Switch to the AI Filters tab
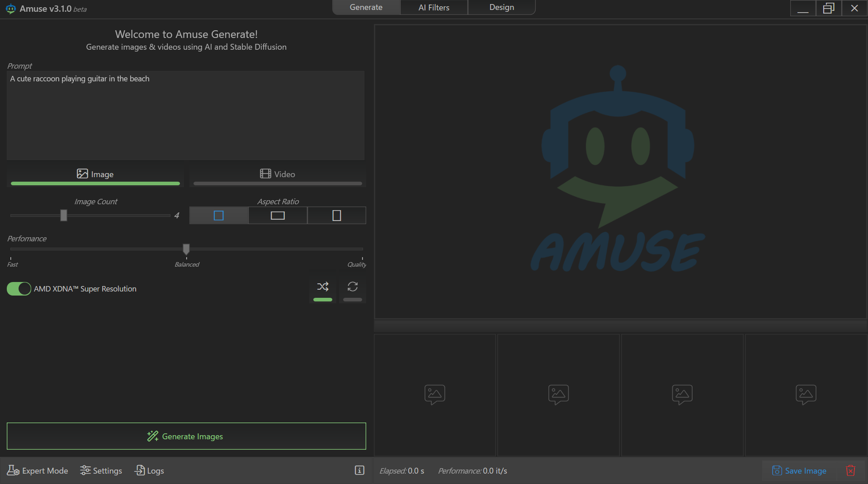 pos(434,7)
